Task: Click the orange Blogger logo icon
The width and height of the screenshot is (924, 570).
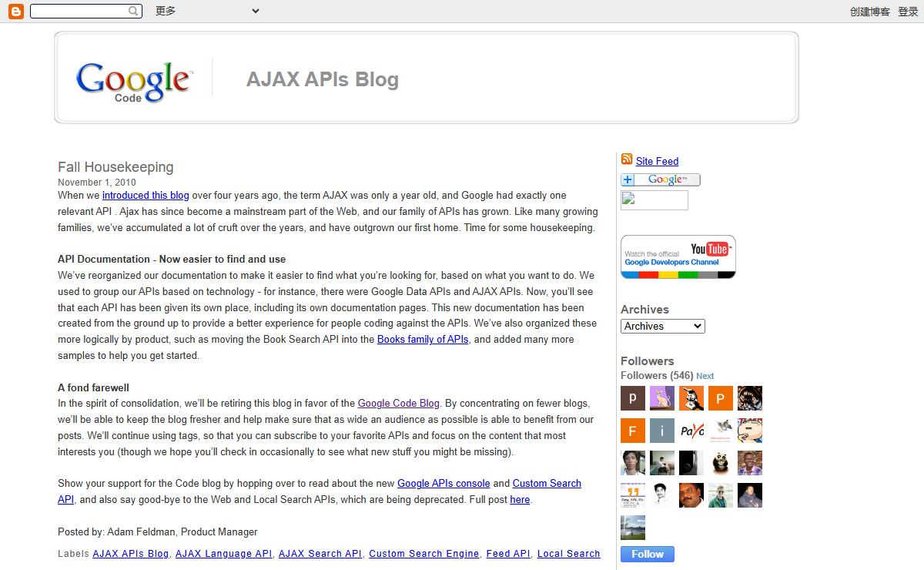Action: (x=15, y=11)
